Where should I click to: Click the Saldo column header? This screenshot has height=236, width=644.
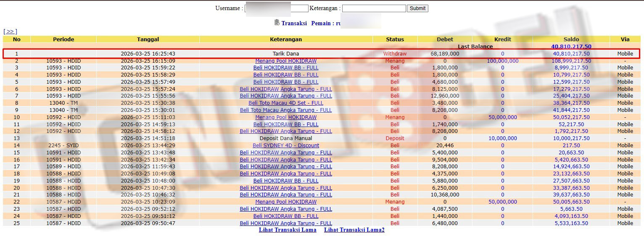click(571, 40)
